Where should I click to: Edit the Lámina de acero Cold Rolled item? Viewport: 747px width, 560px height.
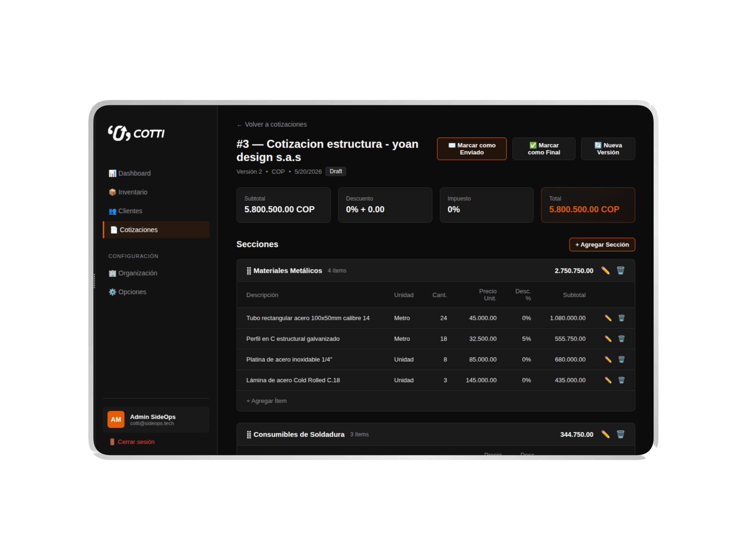[608, 380]
